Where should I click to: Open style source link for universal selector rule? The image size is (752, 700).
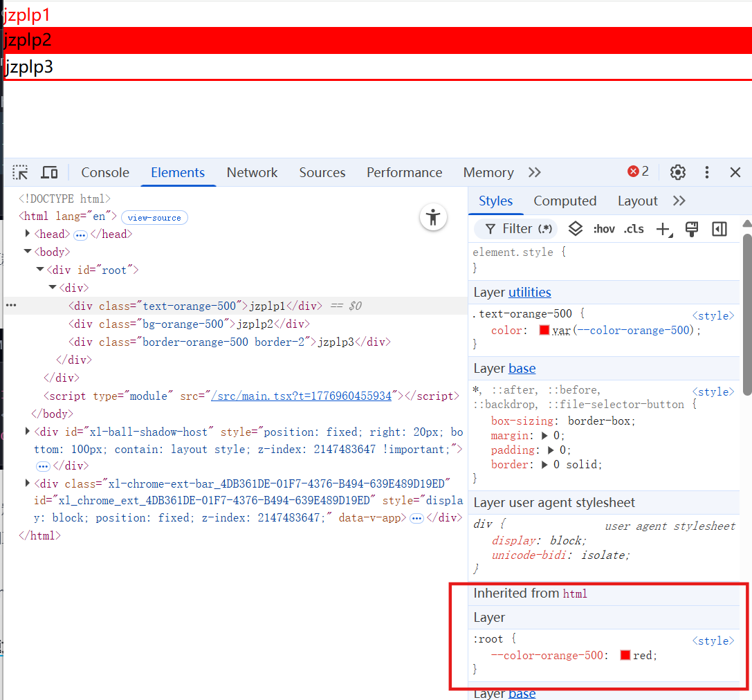click(713, 392)
